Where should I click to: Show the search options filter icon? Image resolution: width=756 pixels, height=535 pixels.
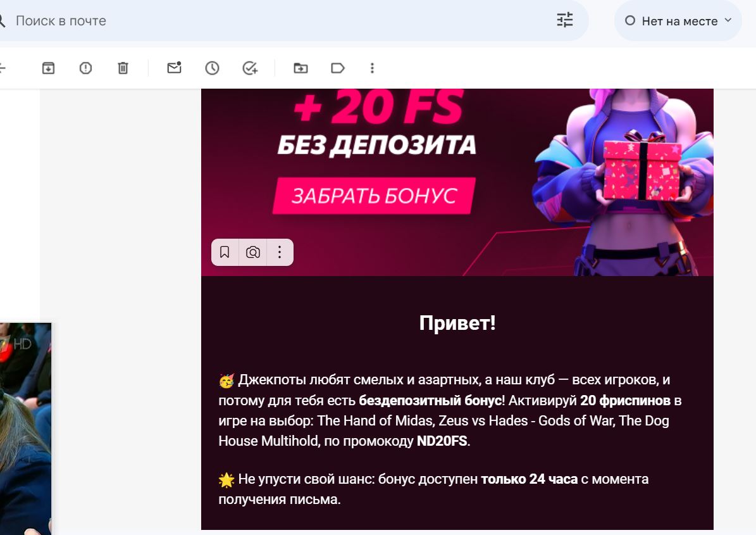tap(564, 20)
